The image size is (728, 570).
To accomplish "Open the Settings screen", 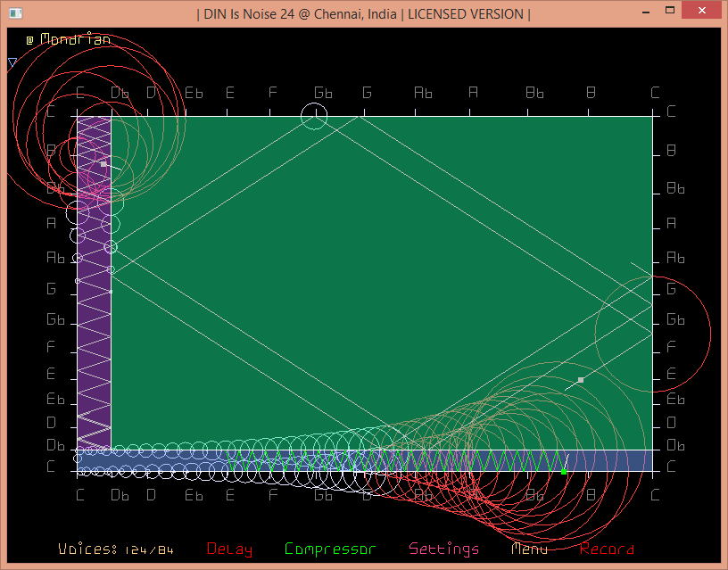I will pyautogui.click(x=443, y=549).
